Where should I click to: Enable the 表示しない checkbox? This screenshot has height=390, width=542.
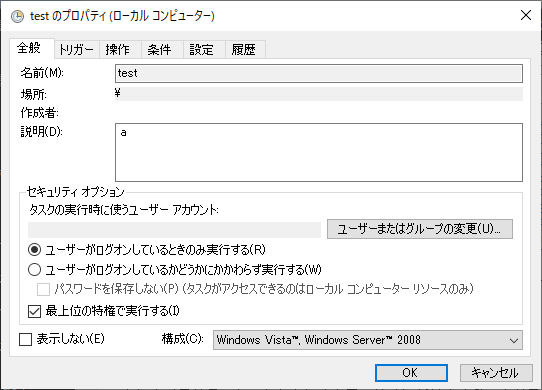pos(25,339)
